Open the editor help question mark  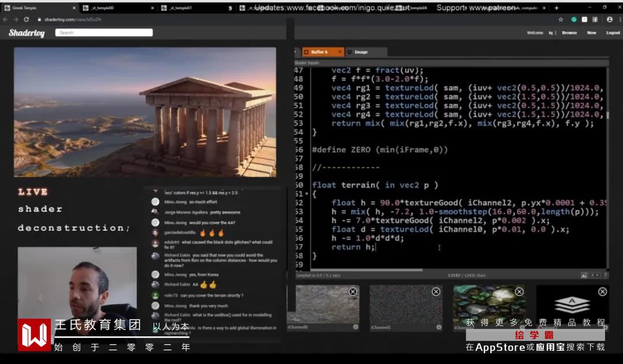tap(606, 275)
